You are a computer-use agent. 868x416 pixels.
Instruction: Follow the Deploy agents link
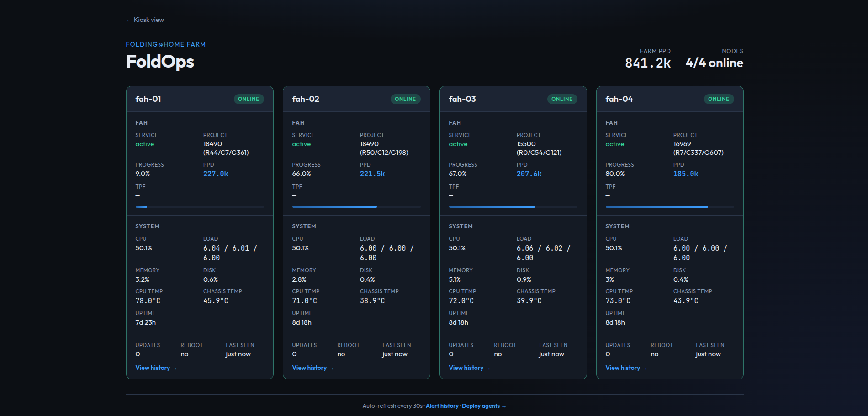(x=484, y=406)
